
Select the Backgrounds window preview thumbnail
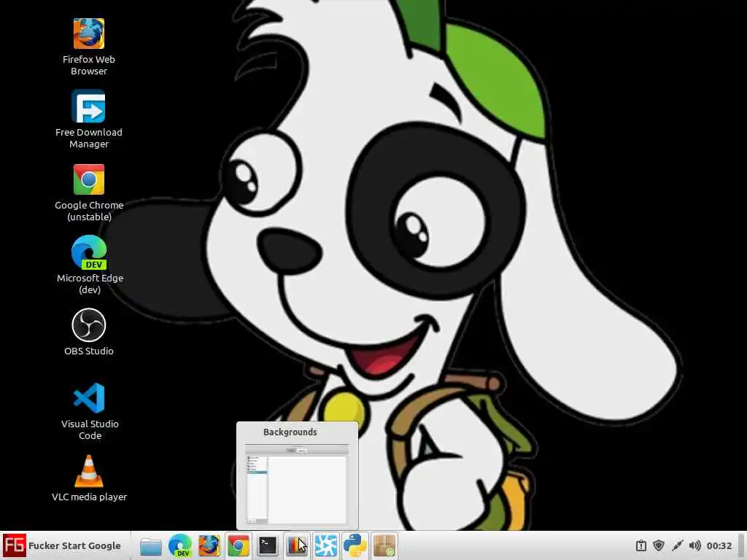tap(297, 484)
